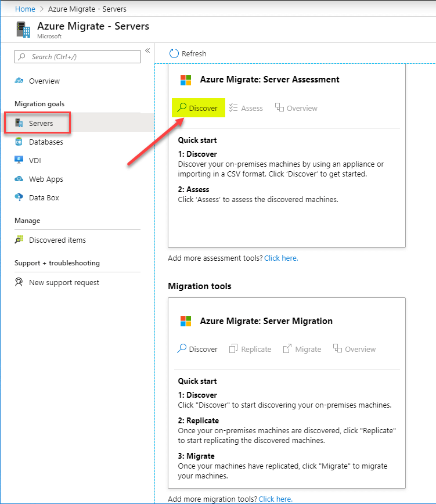Click the Server Assessment Discover magnifier icon
The height and width of the screenshot is (504, 436).
pyautogui.click(x=182, y=107)
